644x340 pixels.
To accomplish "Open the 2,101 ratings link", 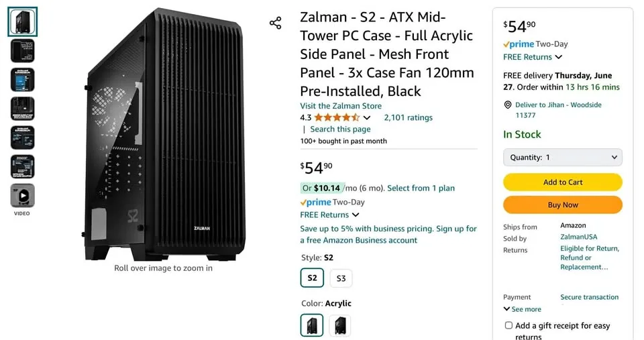I will [x=408, y=117].
